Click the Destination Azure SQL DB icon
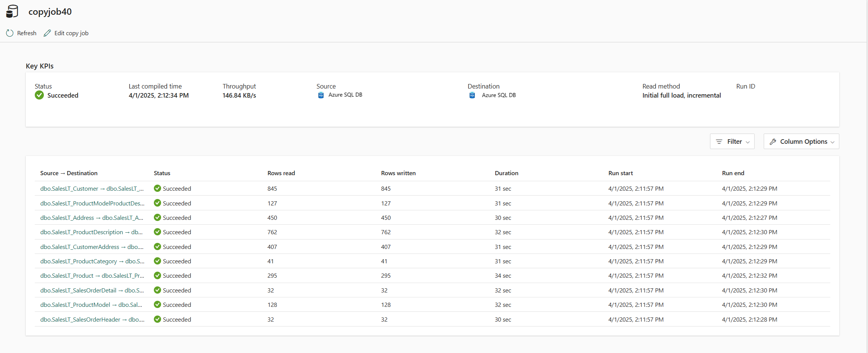Viewport: 868px width, 353px height. (472, 95)
